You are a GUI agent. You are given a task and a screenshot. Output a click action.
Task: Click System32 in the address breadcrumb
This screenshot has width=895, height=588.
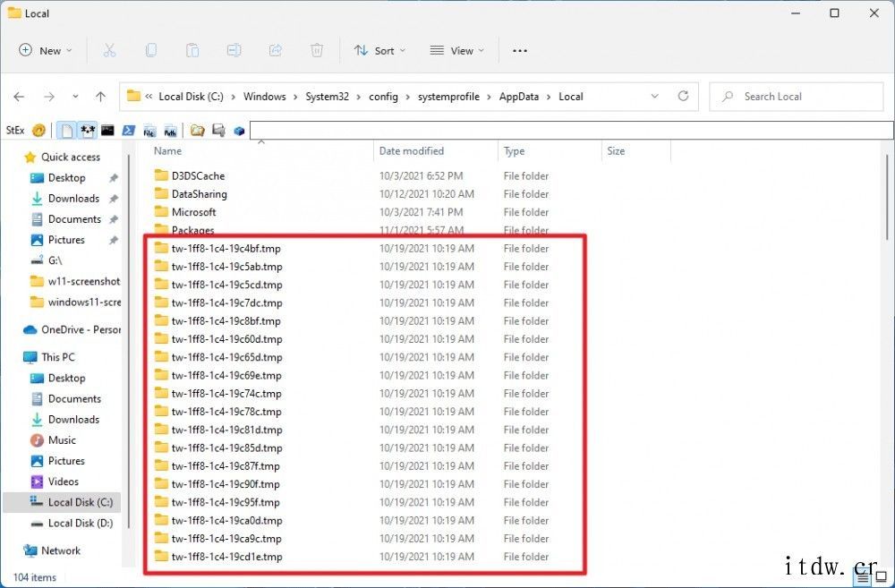tap(327, 97)
